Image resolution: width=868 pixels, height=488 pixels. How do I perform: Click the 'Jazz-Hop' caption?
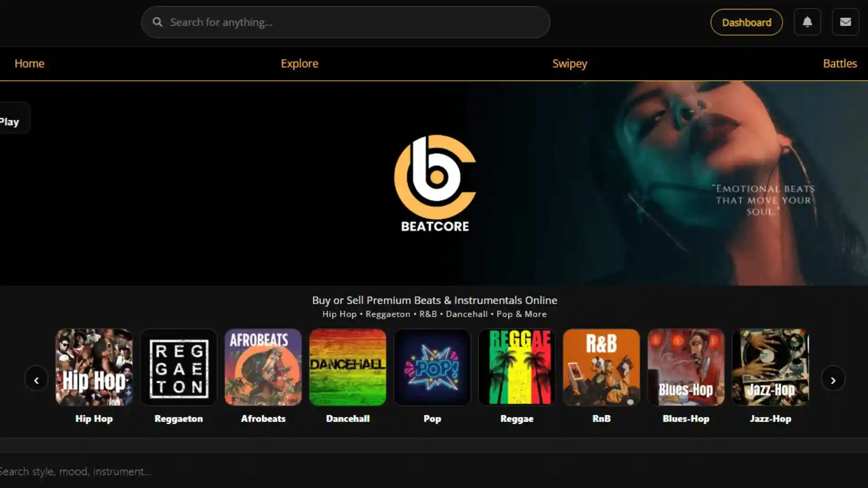(x=770, y=419)
